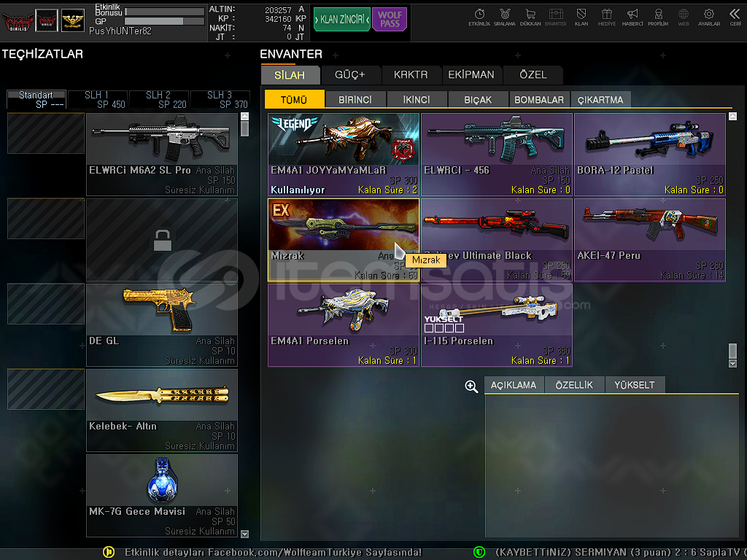Select the SLH 2 loadout tab
The width and height of the screenshot is (747, 560).
pos(158,99)
